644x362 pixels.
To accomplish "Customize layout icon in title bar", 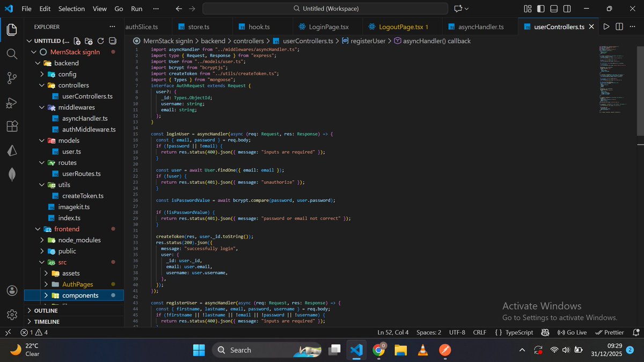I will pyautogui.click(x=528, y=9).
